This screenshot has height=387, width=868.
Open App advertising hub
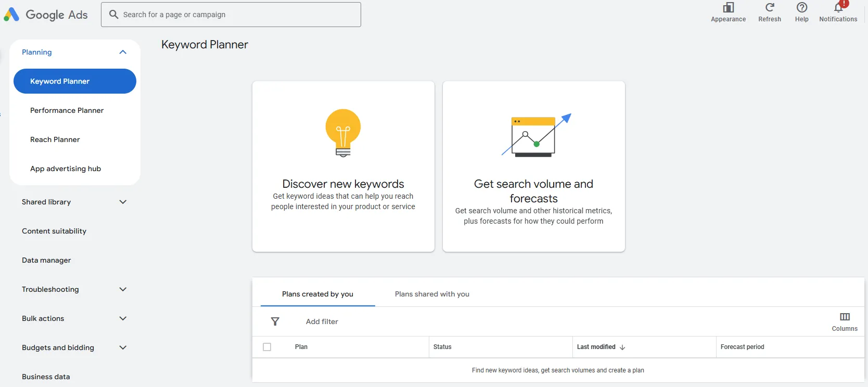(66, 169)
